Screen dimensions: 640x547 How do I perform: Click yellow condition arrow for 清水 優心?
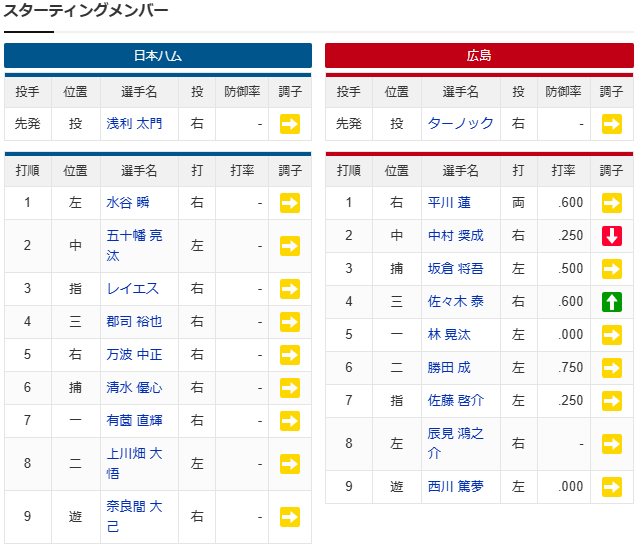(x=290, y=388)
